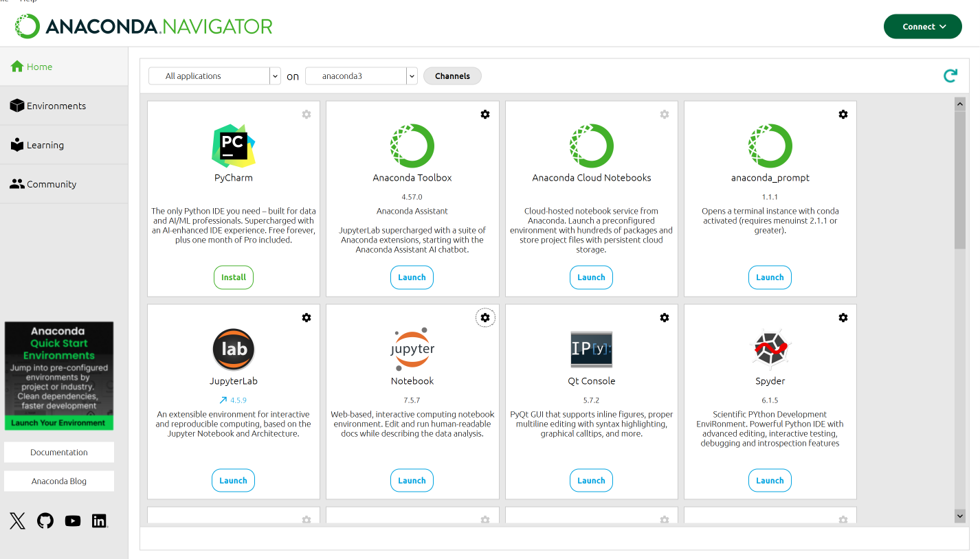The width and height of the screenshot is (980, 559).
Task: Launch Spyder
Action: [770, 481]
